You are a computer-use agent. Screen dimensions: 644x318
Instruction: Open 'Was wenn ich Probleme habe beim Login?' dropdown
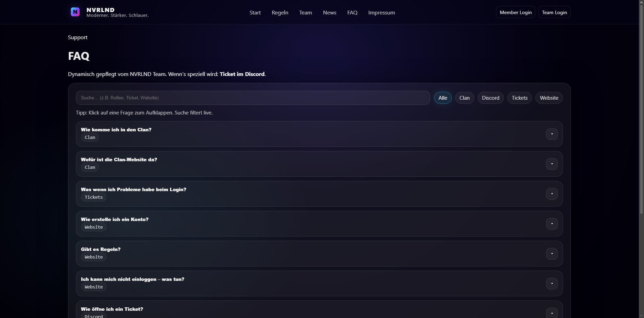coord(552,194)
